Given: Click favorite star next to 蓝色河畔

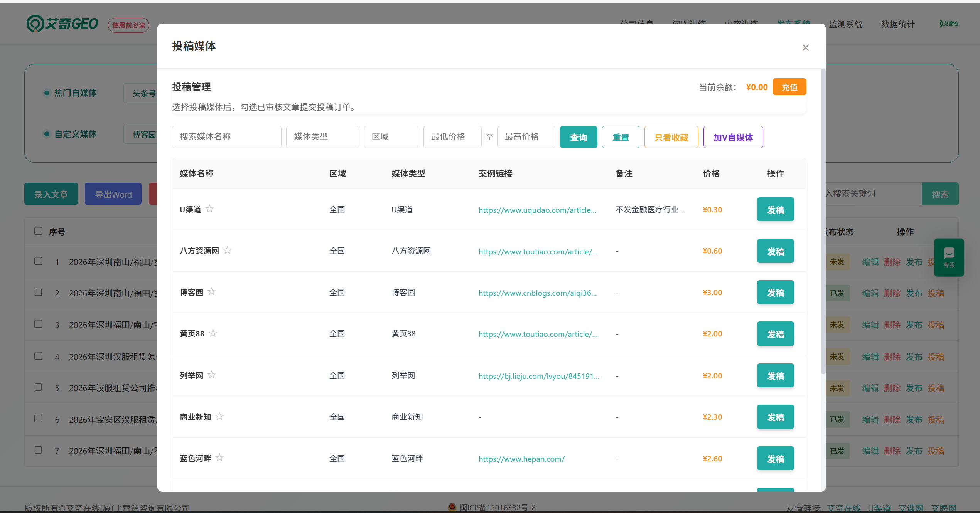Looking at the screenshot, I should click(219, 458).
